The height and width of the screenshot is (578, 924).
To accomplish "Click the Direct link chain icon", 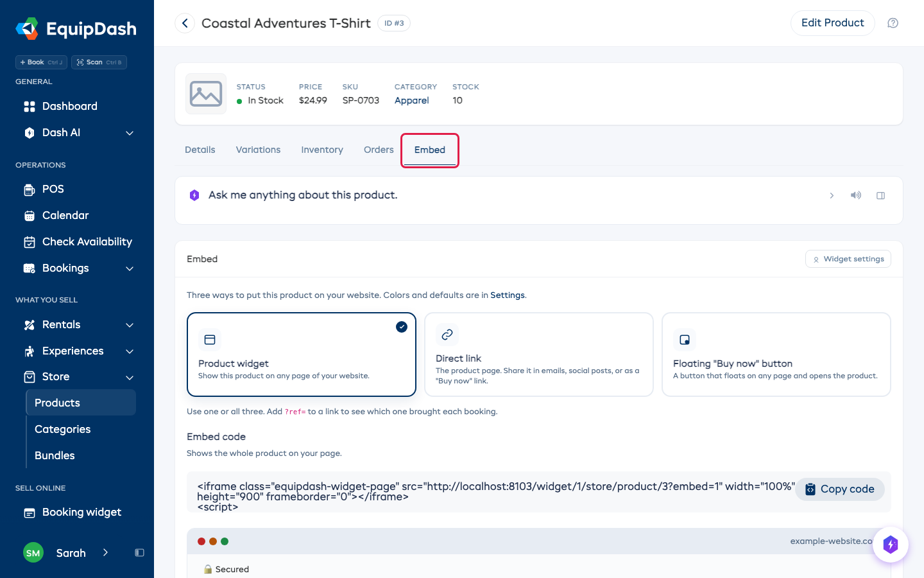I will click(447, 335).
